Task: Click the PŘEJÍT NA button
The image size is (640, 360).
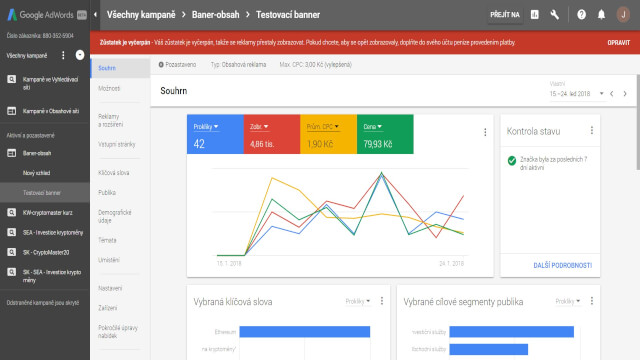Action: (505, 15)
